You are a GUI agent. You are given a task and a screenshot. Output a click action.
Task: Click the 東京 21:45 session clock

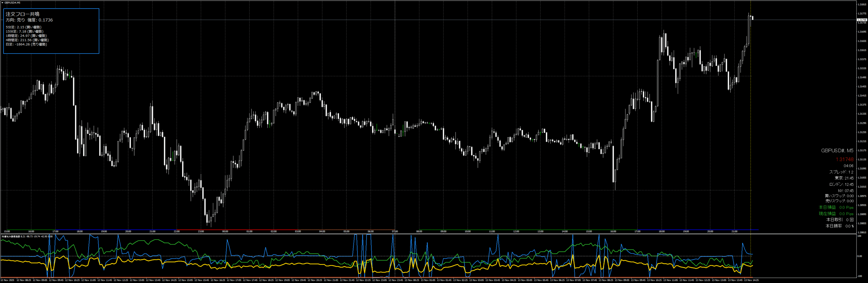pyautogui.click(x=844, y=178)
